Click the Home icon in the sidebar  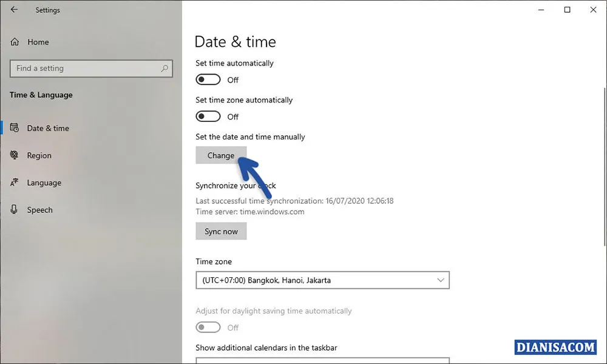click(x=14, y=42)
